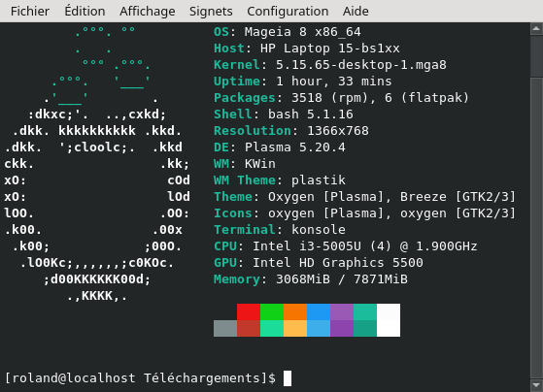Screen dimensions: 543x392
Task: Click the Host text 'HP Laptop 15-bs1xx'
Action: tap(330, 49)
